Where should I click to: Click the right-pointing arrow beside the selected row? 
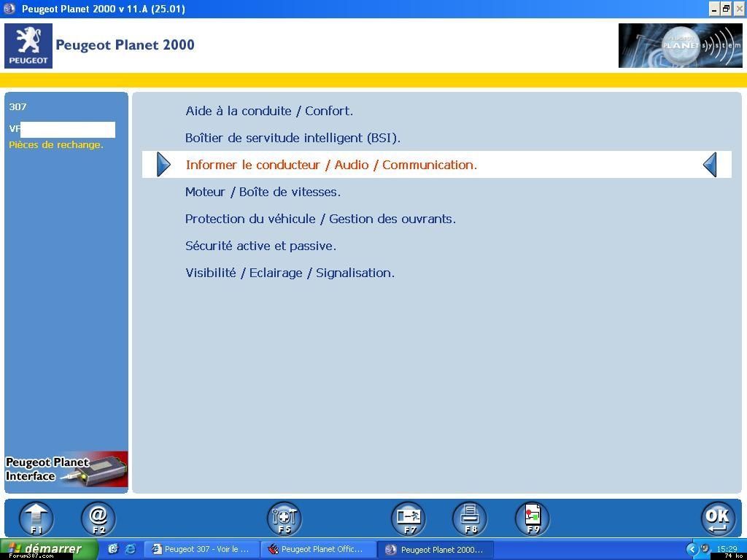163,165
